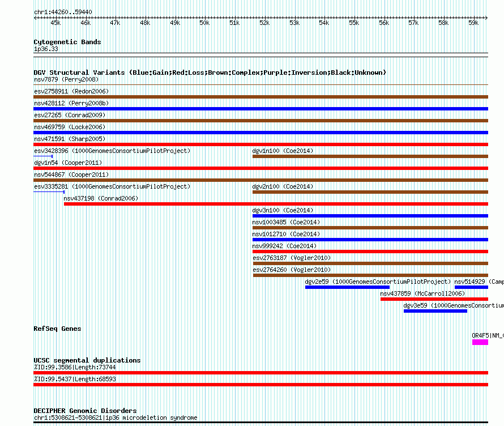Click the nsv437198 (Conrad2006) label

101,198
